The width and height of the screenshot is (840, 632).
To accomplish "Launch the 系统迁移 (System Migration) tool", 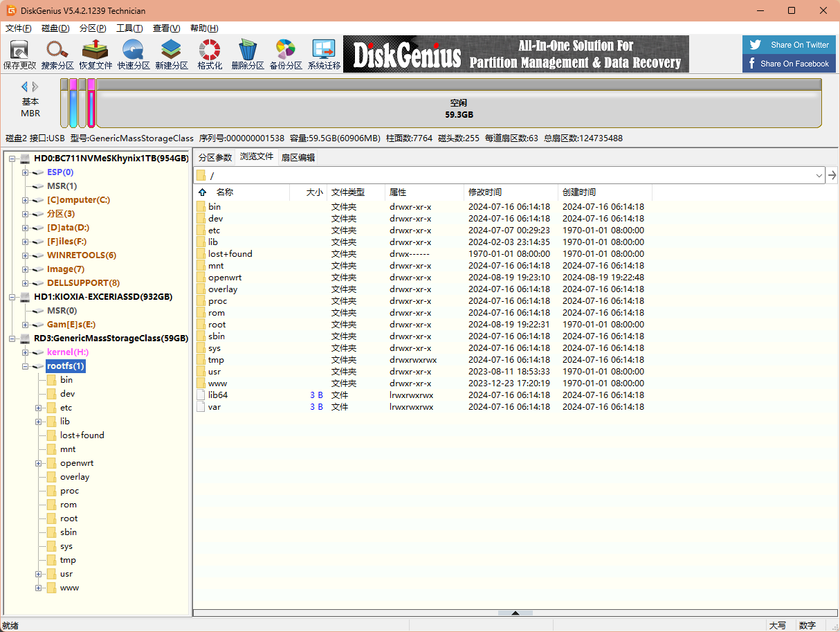I will pos(324,54).
